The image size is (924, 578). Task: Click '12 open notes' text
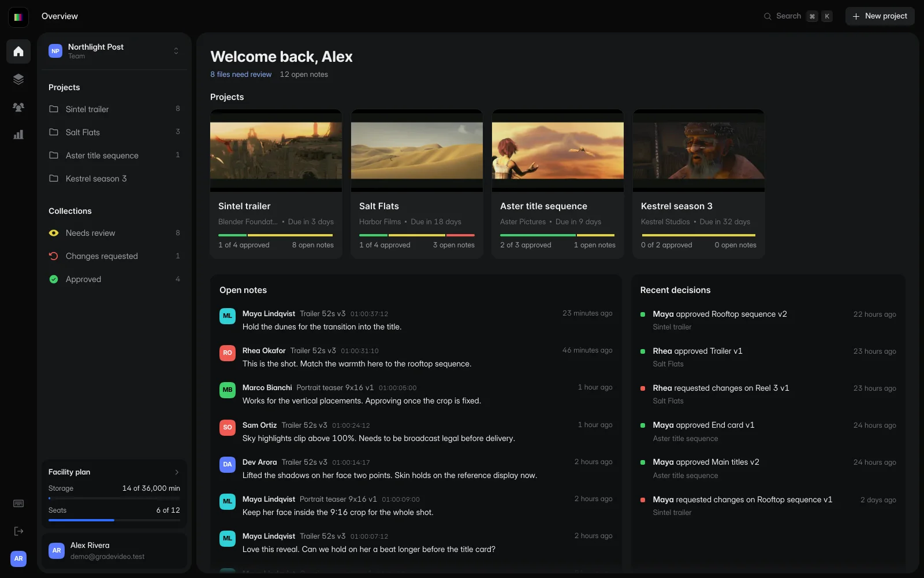(x=304, y=75)
